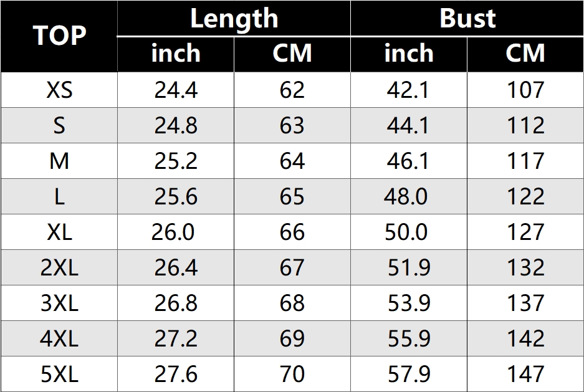The width and height of the screenshot is (584, 392).
Task: Choose the 3XL size label
Action: (x=59, y=304)
